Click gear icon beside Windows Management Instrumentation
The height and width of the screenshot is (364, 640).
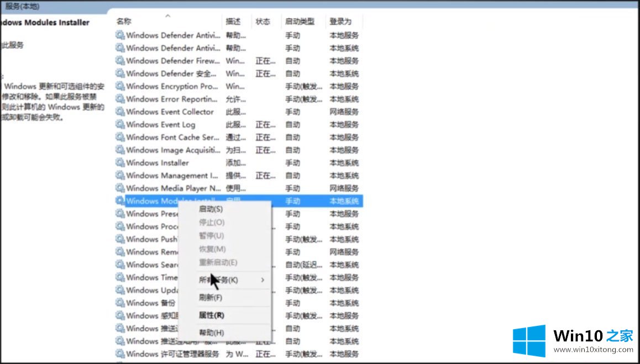(x=120, y=175)
